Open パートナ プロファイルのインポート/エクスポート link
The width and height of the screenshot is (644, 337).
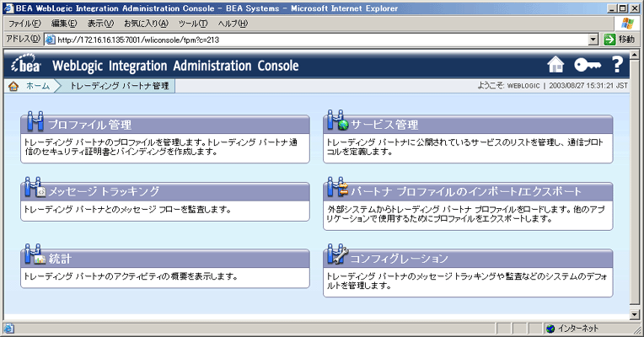[x=466, y=191]
